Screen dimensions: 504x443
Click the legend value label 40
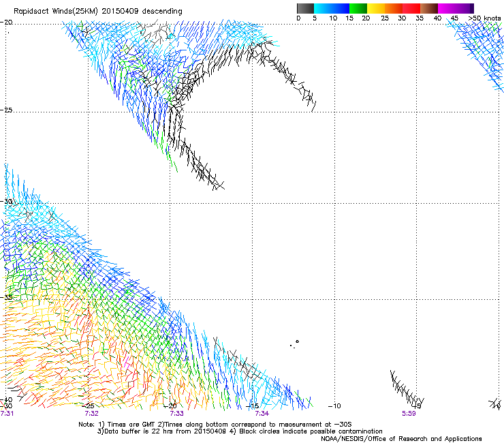tap(437, 18)
